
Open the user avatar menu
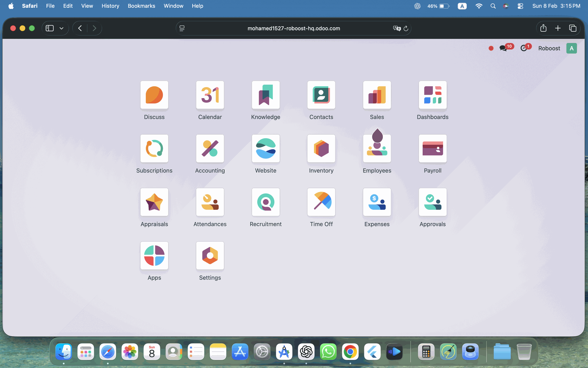571,48
